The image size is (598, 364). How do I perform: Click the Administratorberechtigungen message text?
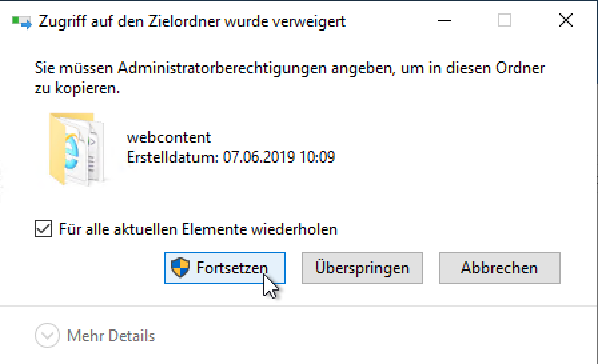click(289, 68)
